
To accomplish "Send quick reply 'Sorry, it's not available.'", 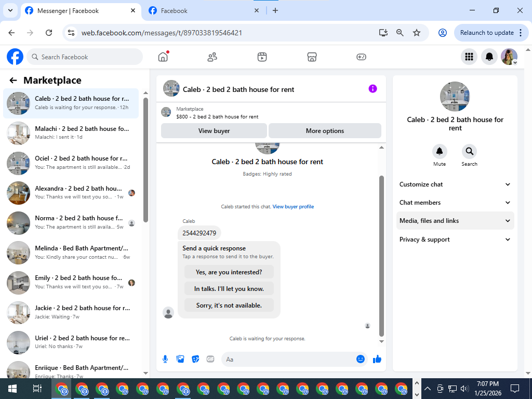I will [229, 305].
